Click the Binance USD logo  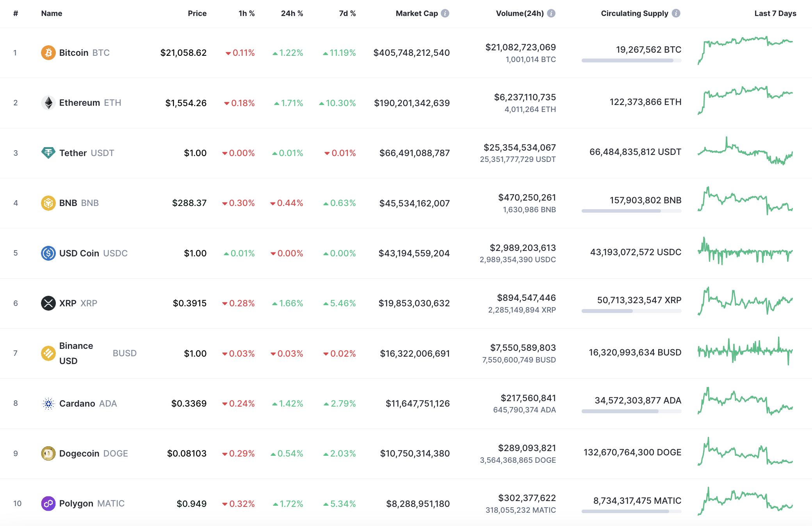pyautogui.click(x=48, y=353)
